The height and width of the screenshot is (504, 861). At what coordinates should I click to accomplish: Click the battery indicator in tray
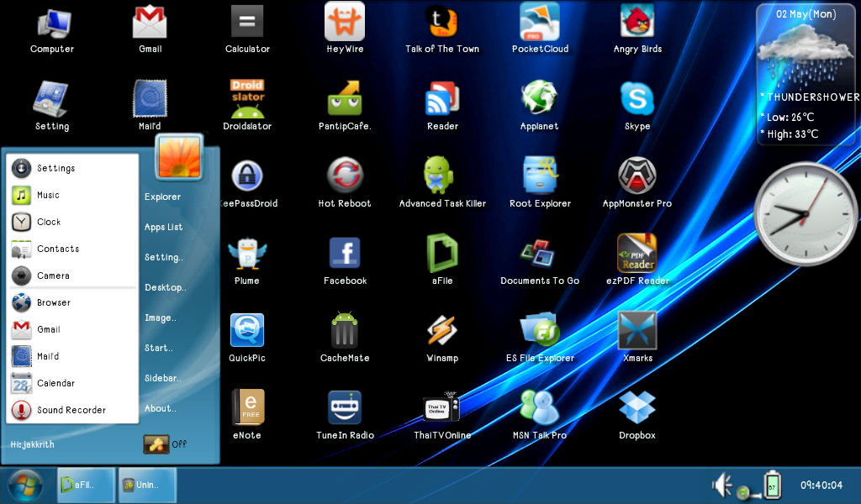(773, 484)
